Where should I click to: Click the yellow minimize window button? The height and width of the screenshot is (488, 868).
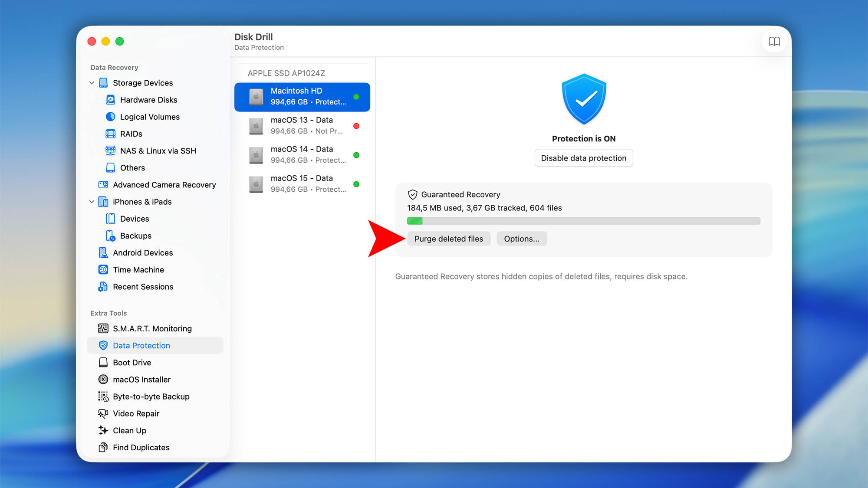(105, 41)
